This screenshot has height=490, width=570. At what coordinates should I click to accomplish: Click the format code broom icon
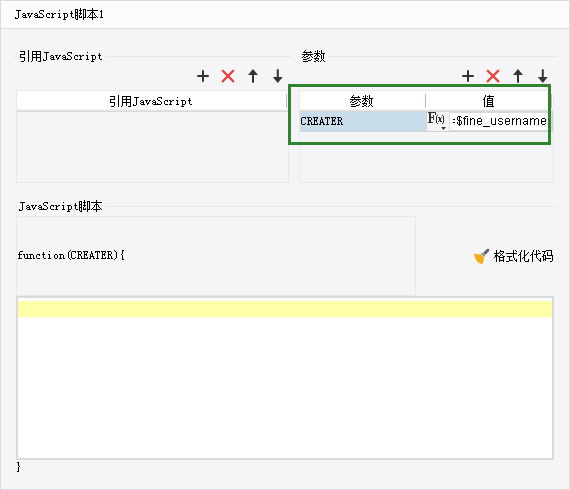click(x=481, y=256)
